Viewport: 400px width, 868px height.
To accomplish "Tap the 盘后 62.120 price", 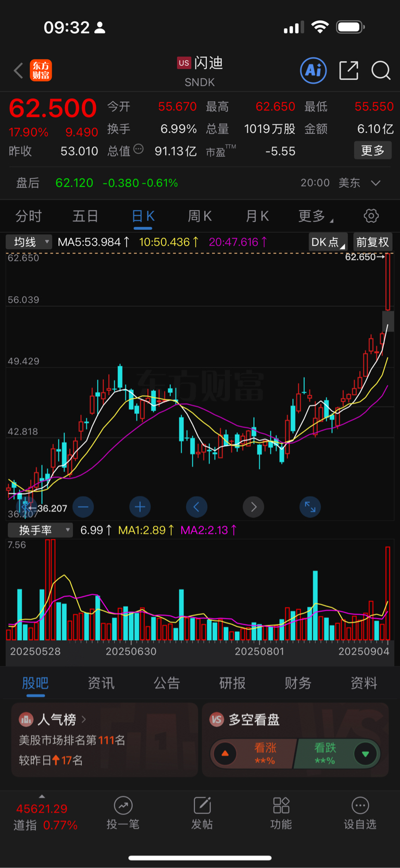I will click(x=74, y=183).
